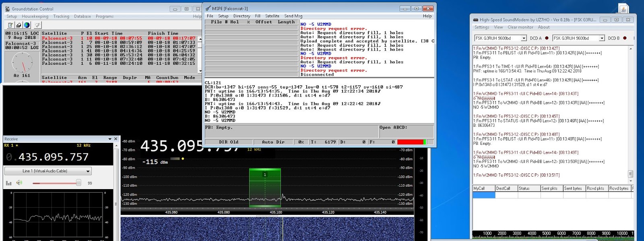644x241 pixels.
Task: Click the DestCall column header
Action: click(x=506, y=188)
